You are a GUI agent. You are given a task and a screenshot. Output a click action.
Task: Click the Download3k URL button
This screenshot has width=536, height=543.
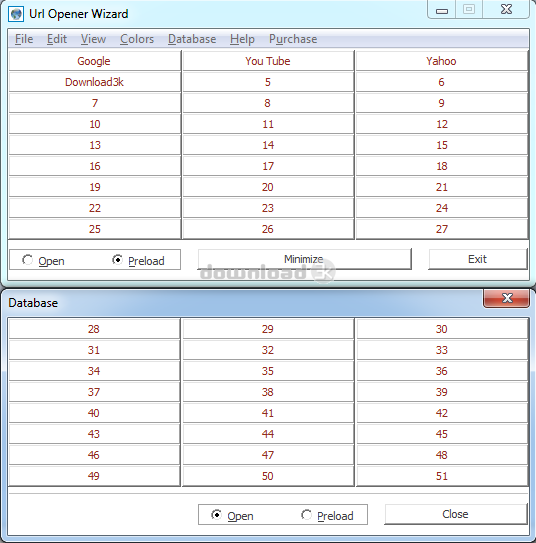pyautogui.click(x=95, y=82)
